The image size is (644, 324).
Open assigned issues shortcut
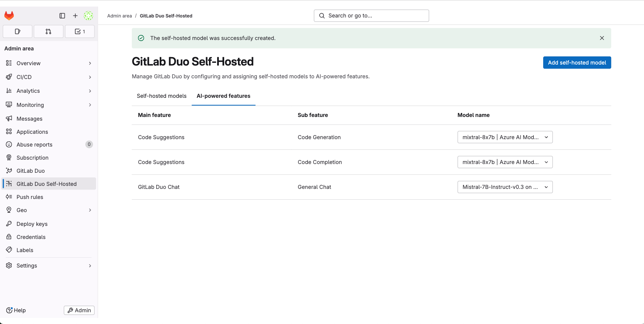[17, 32]
